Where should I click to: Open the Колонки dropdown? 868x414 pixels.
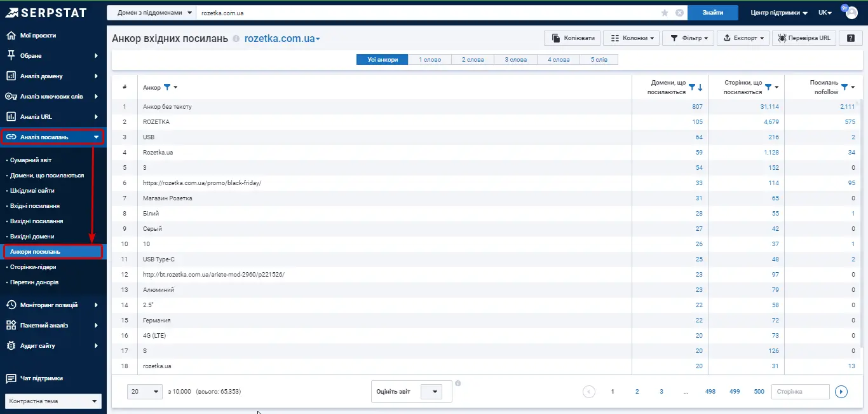tap(632, 38)
